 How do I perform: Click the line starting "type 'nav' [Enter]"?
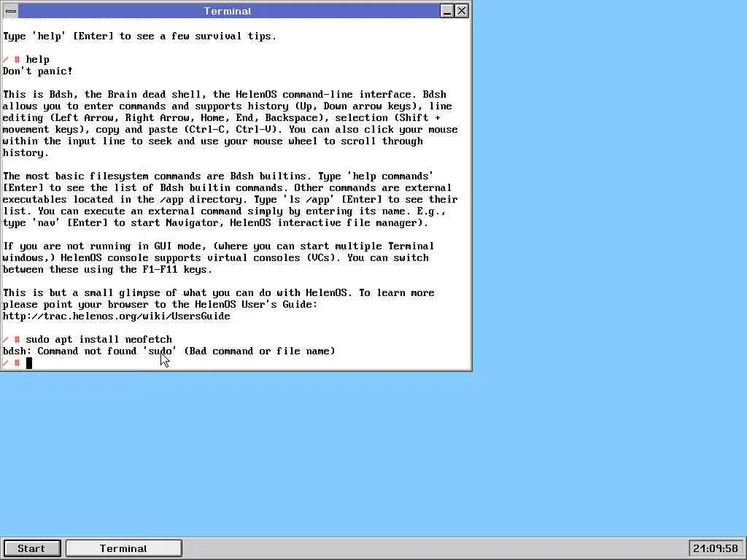pos(215,223)
